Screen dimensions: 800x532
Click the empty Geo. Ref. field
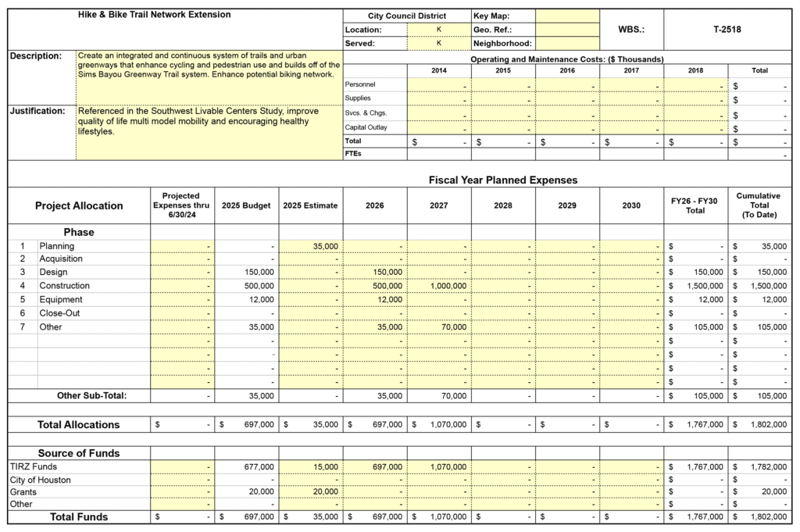(x=567, y=30)
